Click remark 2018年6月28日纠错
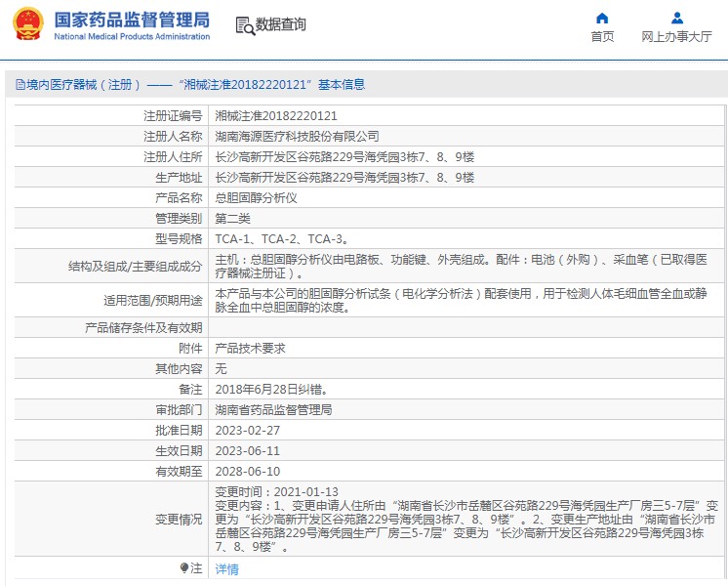The height and width of the screenshot is (586, 728). click(272, 390)
